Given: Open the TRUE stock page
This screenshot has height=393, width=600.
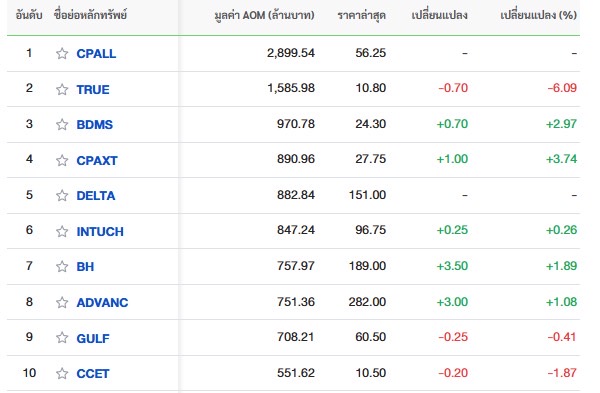Looking at the screenshot, I should pyautogui.click(x=93, y=90).
